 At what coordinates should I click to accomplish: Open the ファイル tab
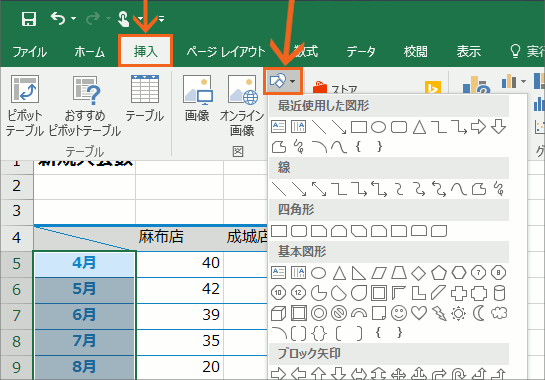click(29, 52)
